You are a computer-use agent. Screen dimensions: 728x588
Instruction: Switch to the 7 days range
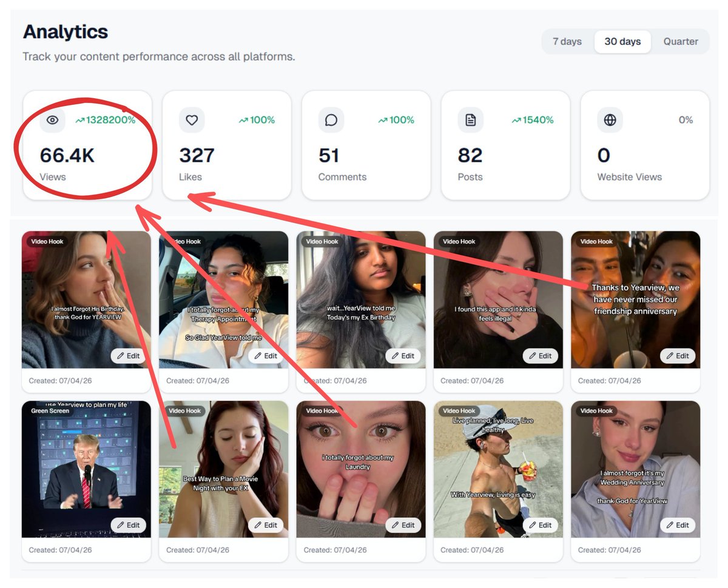point(567,42)
